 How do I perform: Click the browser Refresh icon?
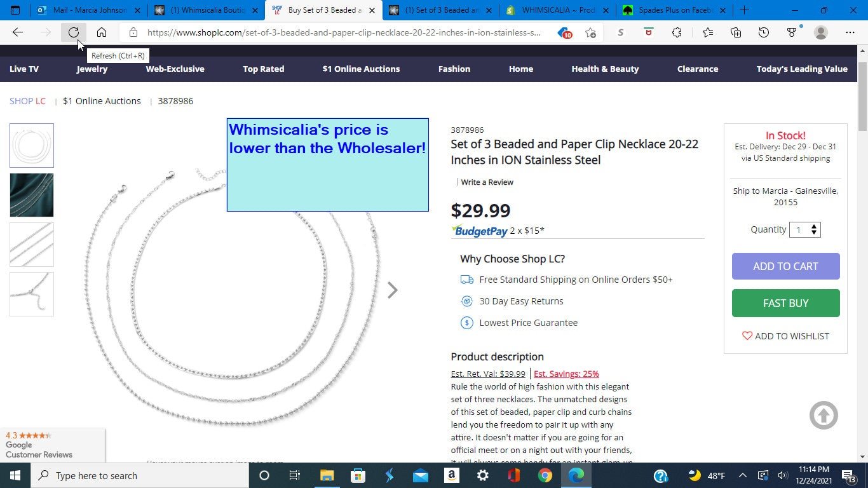point(74,32)
